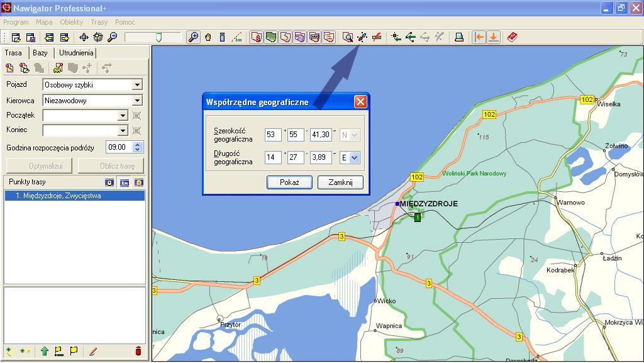Image resolution: width=644 pixels, height=363 pixels.
Task: Toggle the first map layer button with red marker
Action: [x=257, y=37]
